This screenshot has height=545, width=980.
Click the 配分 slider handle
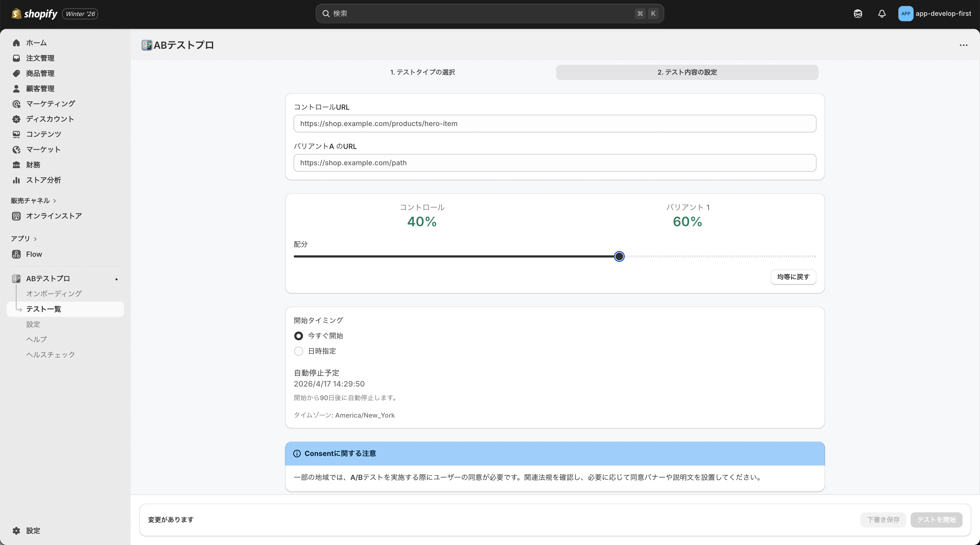[x=619, y=256]
